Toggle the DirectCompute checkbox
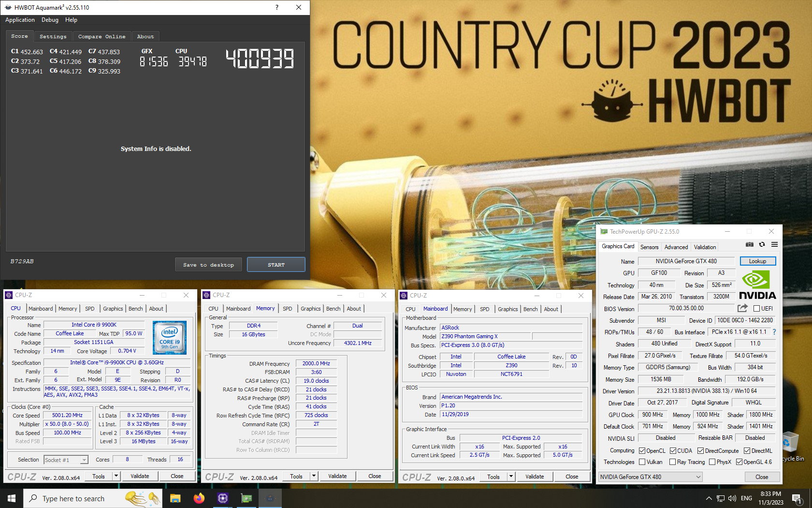Viewport: 812px width, 508px height. [x=700, y=450]
